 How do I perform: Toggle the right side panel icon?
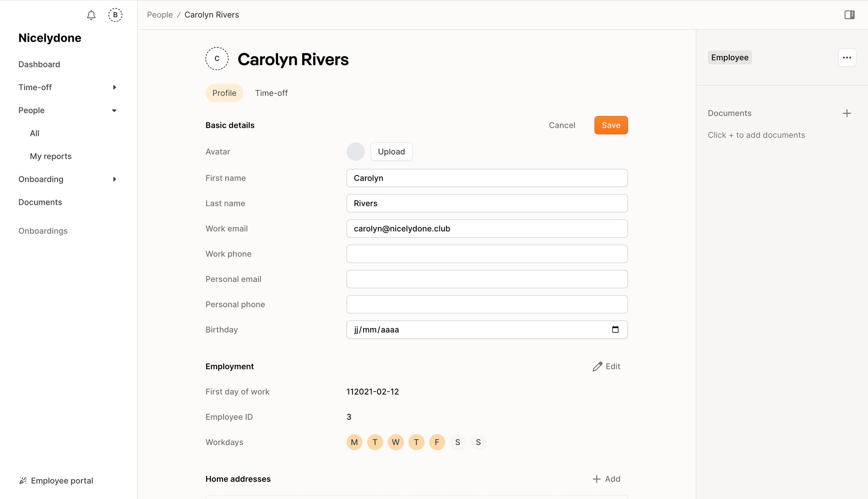pos(850,14)
